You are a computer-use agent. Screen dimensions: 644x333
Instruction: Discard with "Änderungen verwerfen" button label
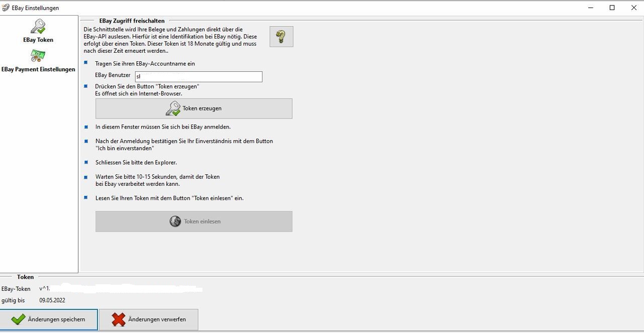tap(157, 319)
